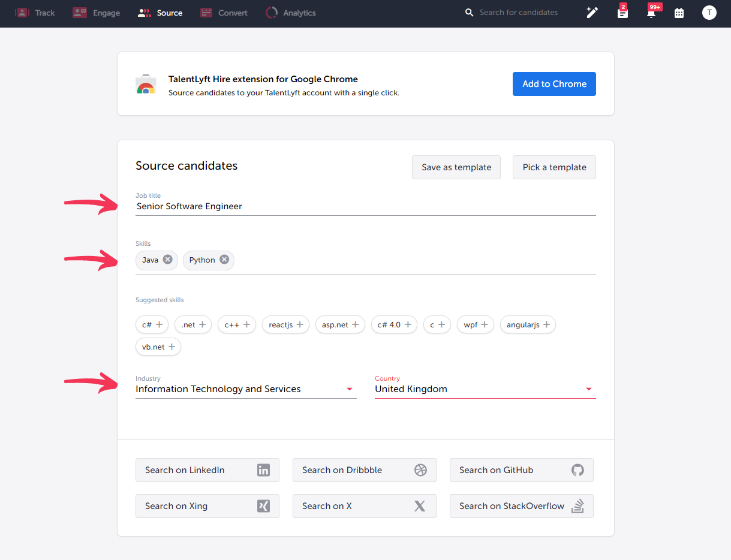The height and width of the screenshot is (560, 731).
Task: Remove the Java skill chip
Action: point(167,260)
